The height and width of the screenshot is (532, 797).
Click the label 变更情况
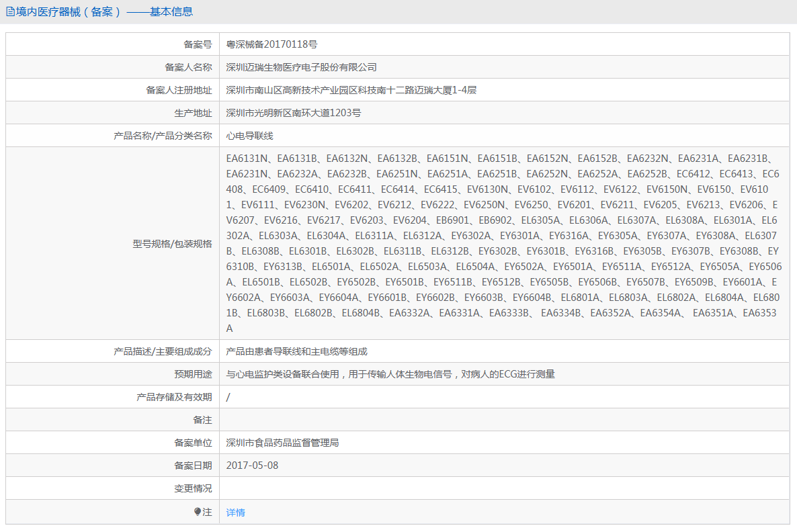click(193, 488)
